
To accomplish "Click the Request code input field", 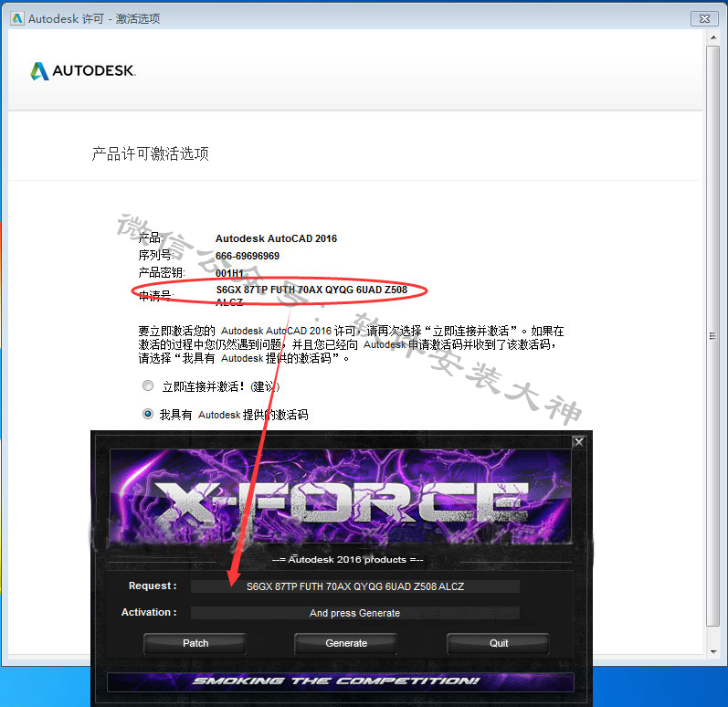I will 355,586.
